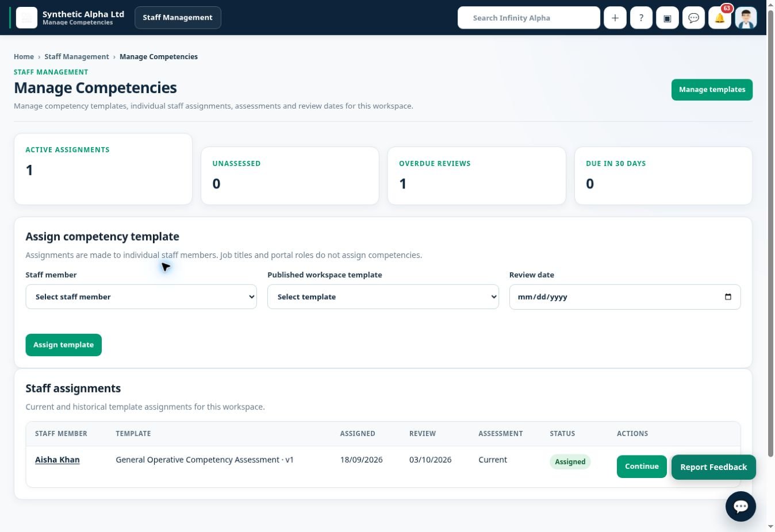Open the Review date calendar picker icon
The image size is (775, 532).
click(728, 297)
